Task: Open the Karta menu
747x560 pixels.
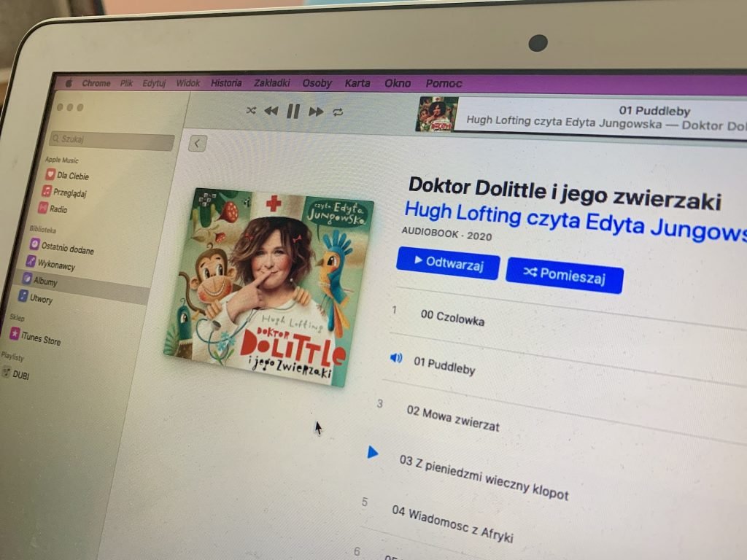Action: tap(357, 83)
